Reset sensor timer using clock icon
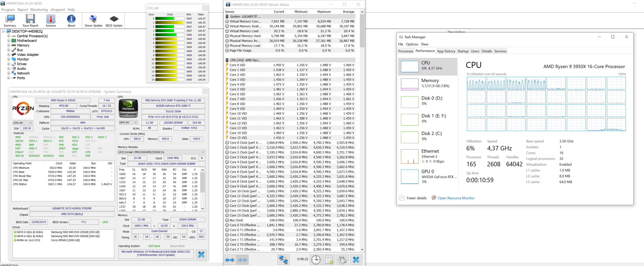The height and width of the screenshot is (266, 644). tap(316, 260)
